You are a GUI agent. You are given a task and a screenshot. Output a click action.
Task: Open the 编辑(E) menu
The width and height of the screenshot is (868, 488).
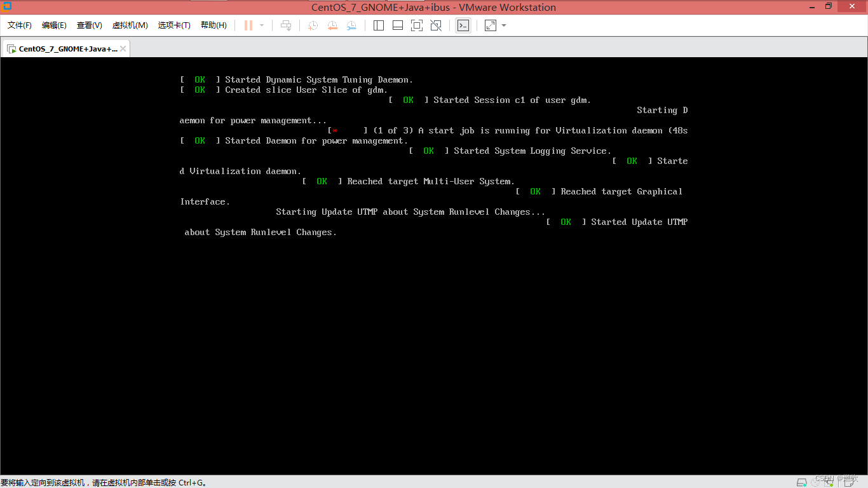pyautogui.click(x=54, y=25)
